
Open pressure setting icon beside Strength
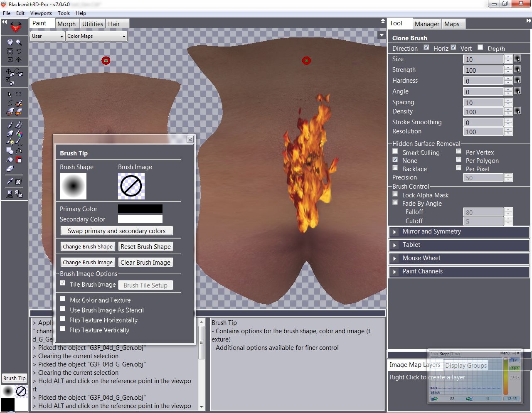517,70
